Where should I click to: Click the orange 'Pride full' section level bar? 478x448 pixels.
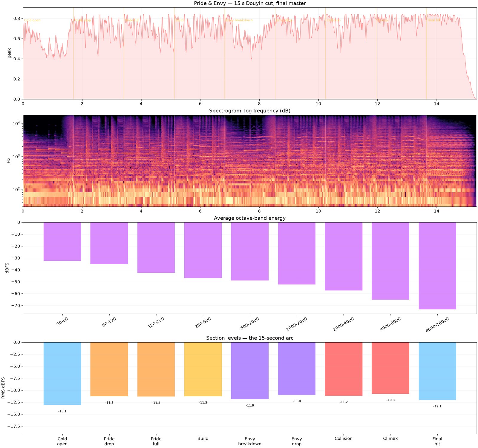click(x=156, y=369)
